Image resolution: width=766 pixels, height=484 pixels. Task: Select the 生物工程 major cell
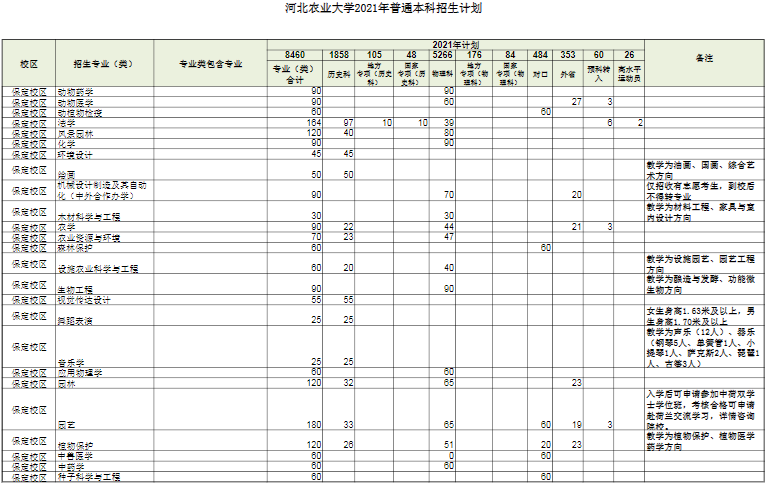76,290
